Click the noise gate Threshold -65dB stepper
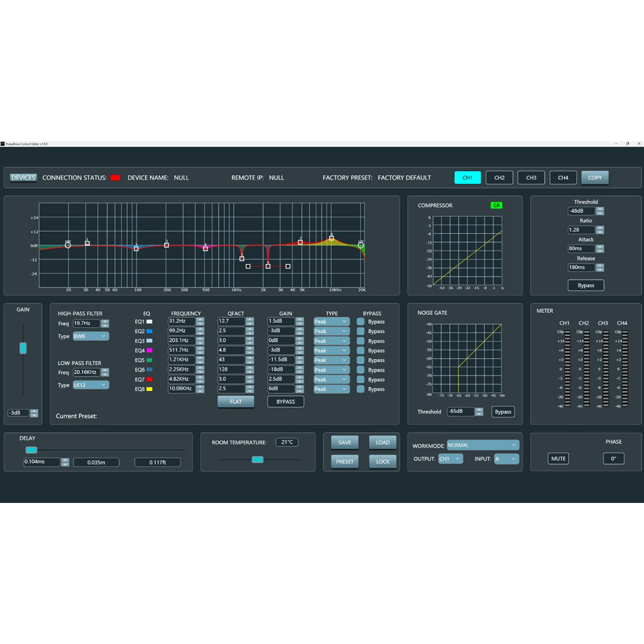The image size is (644, 644). [479, 412]
